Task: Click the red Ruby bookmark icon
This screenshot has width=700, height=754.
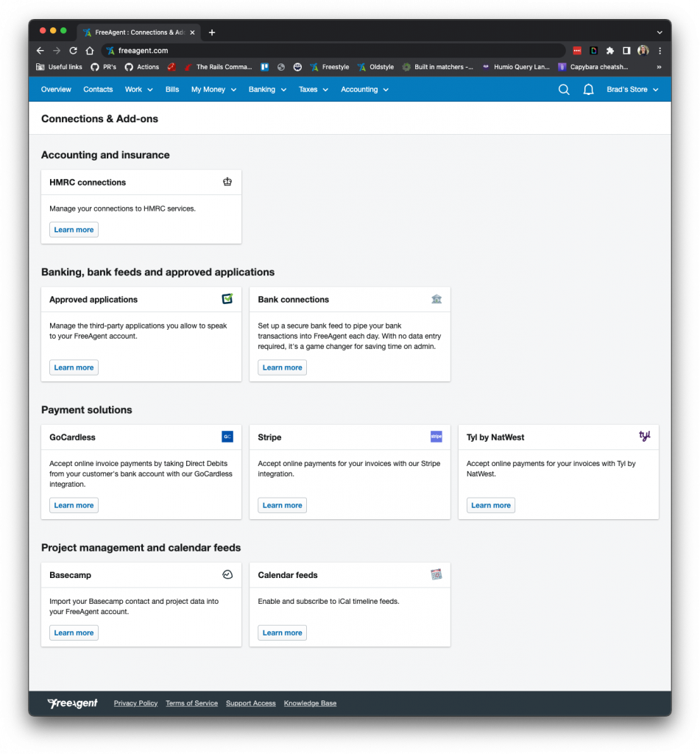Action: coord(172,67)
